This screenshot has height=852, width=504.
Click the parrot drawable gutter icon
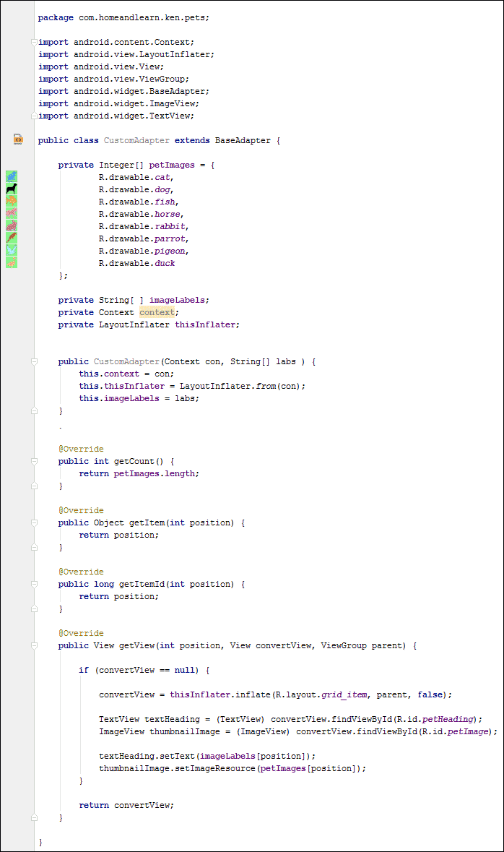[x=12, y=238]
